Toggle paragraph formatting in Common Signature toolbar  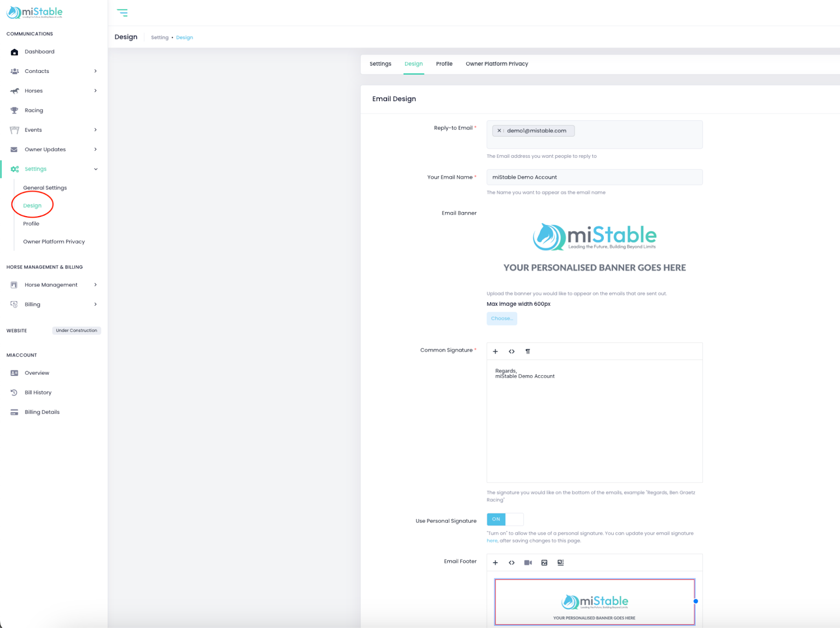pyautogui.click(x=528, y=351)
